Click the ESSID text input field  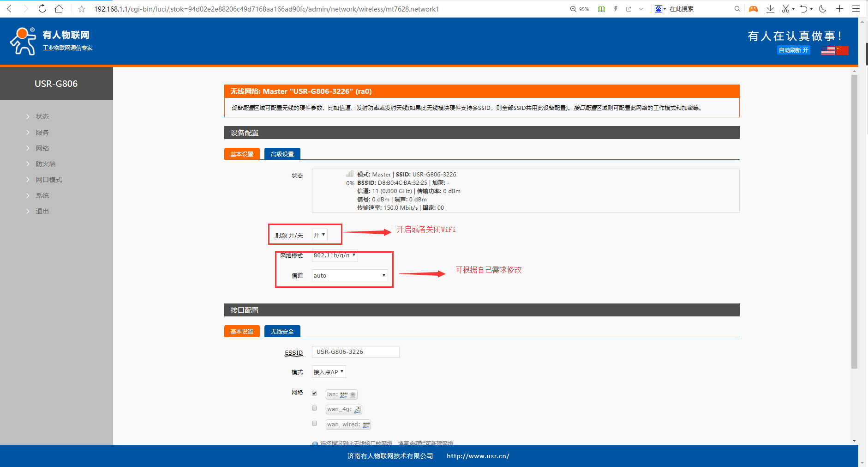[355, 352]
